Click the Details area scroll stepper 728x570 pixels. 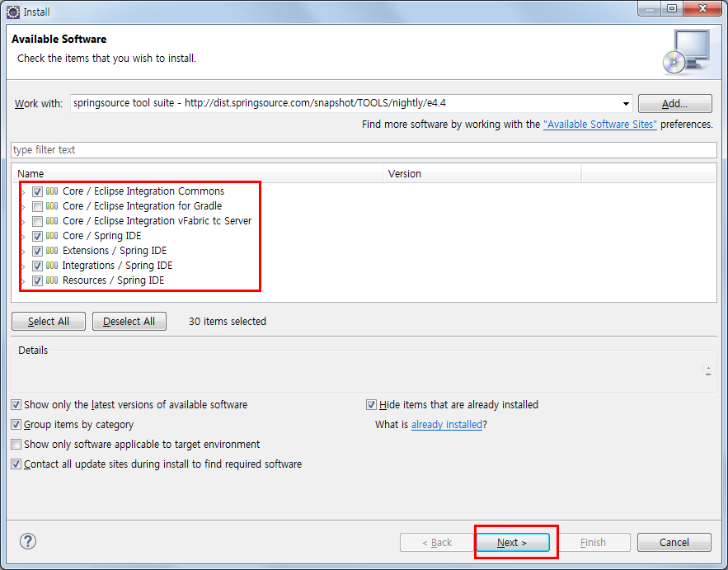tap(708, 370)
